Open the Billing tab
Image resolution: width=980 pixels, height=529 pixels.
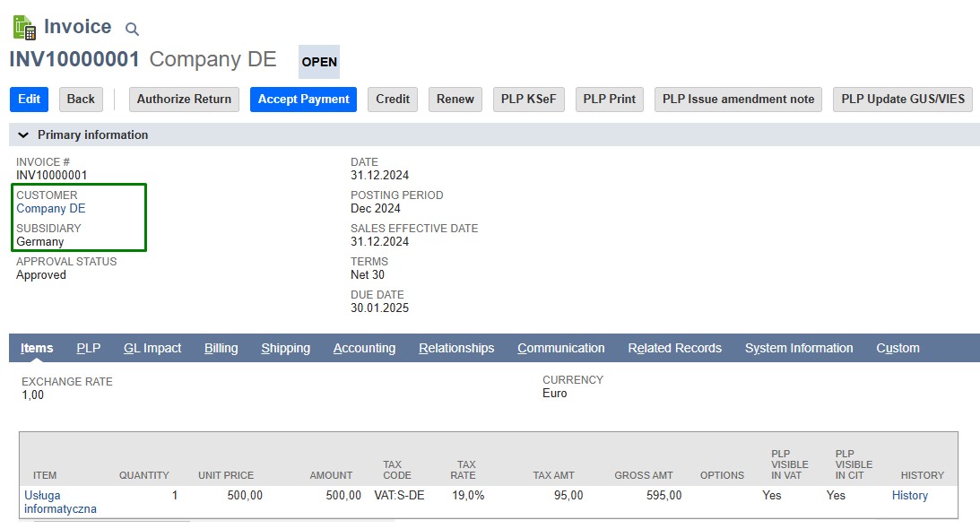click(221, 348)
